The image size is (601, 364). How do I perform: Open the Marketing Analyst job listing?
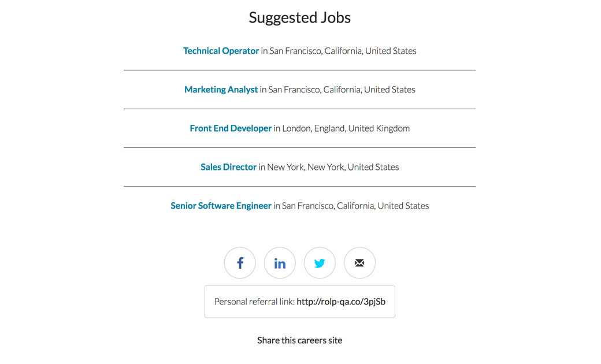click(x=221, y=90)
